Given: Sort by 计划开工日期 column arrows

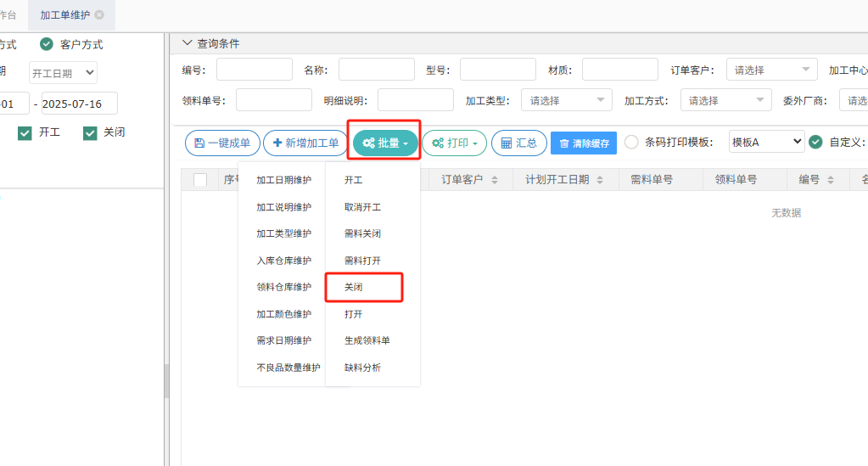Looking at the screenshot, I should 599,180.
